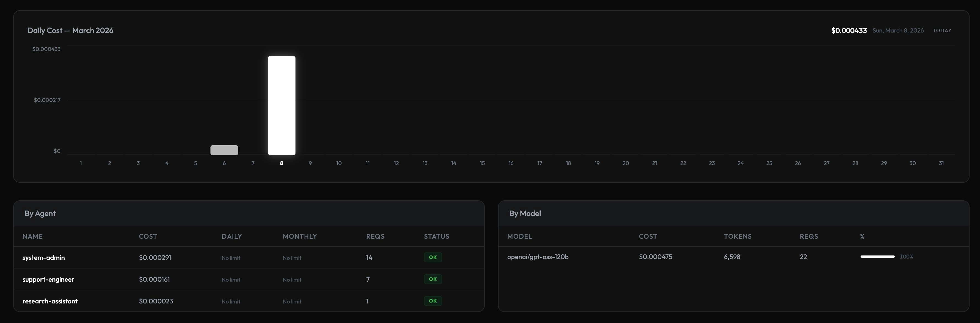980x323 pixels.
Task: Click the No limit daily cell for system-admin
Action: 231,257
